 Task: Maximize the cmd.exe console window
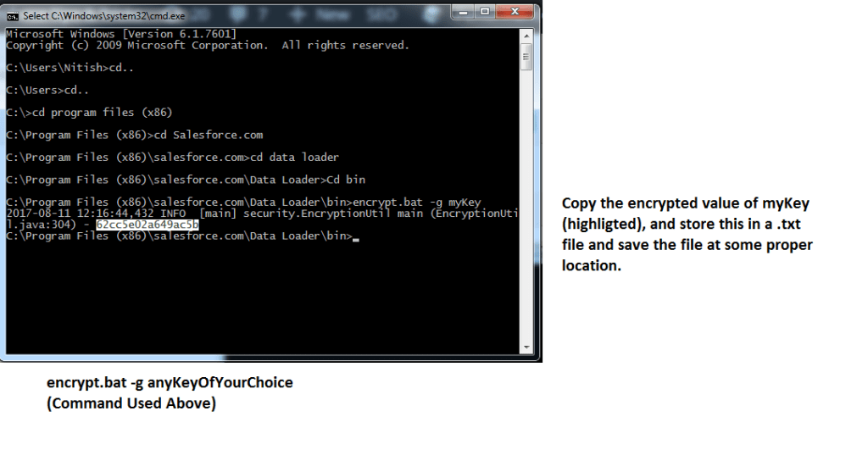(x=485, y=12)
